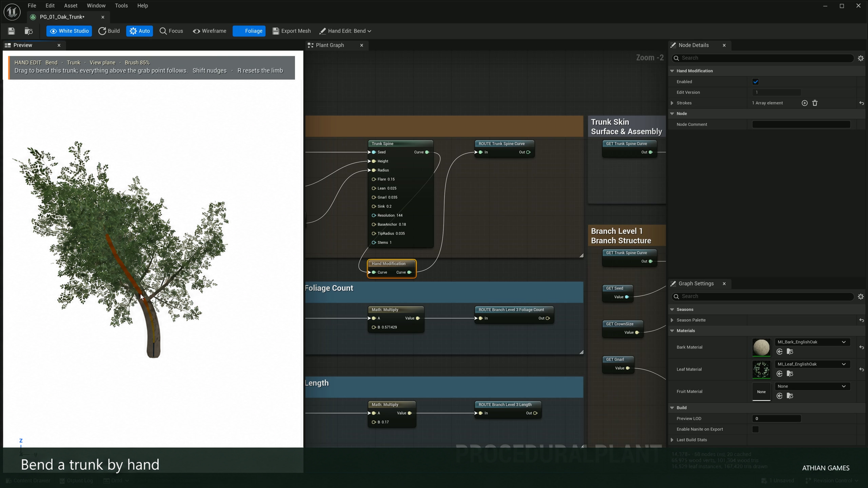Click the Bark Material thumbnail swatch
The image size is (868, 488).
point(761,347)
